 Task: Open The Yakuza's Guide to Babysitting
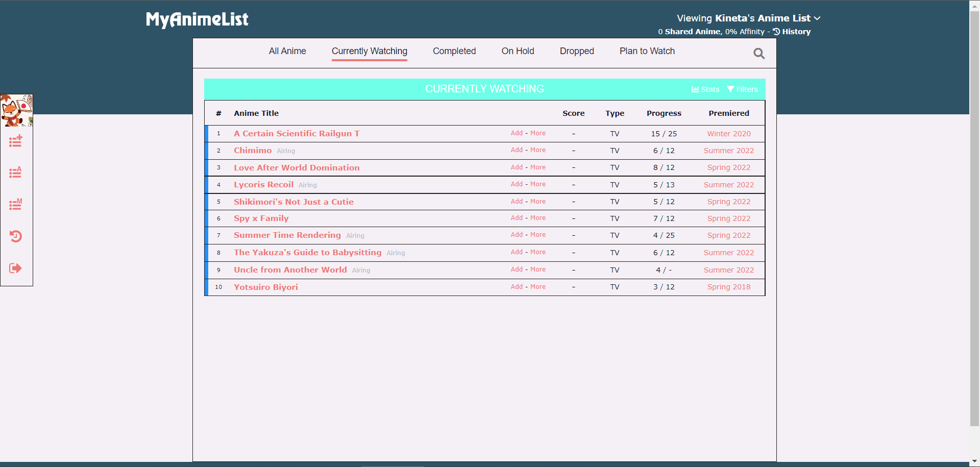(x=308, y=253)
